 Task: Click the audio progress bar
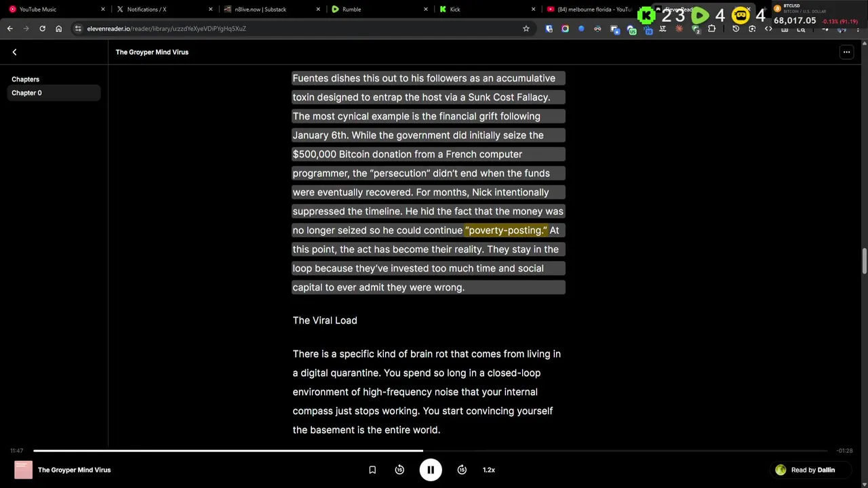(x=430, y=450)
